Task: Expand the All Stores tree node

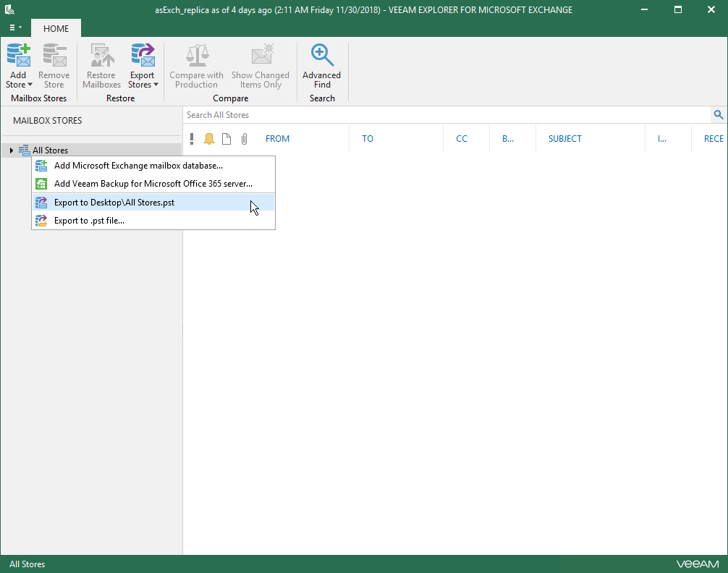Action: pyautogui.click(x=11, y=150)
